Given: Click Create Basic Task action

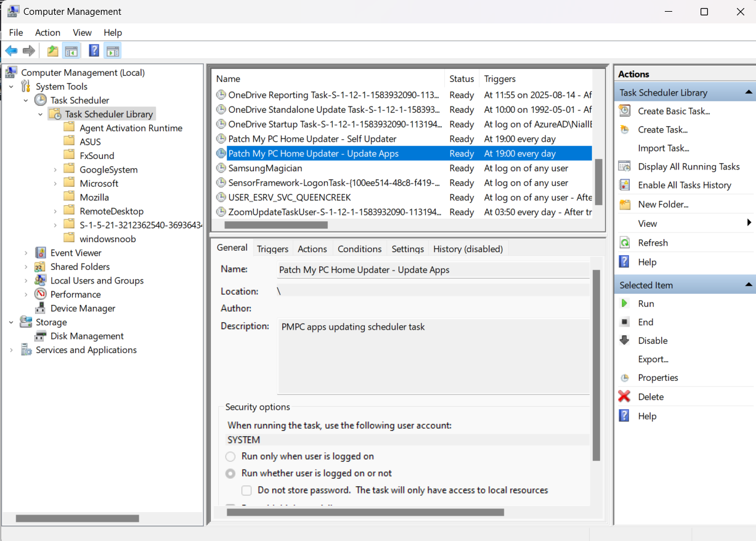Looking at the screenshot, I should 673,111.
